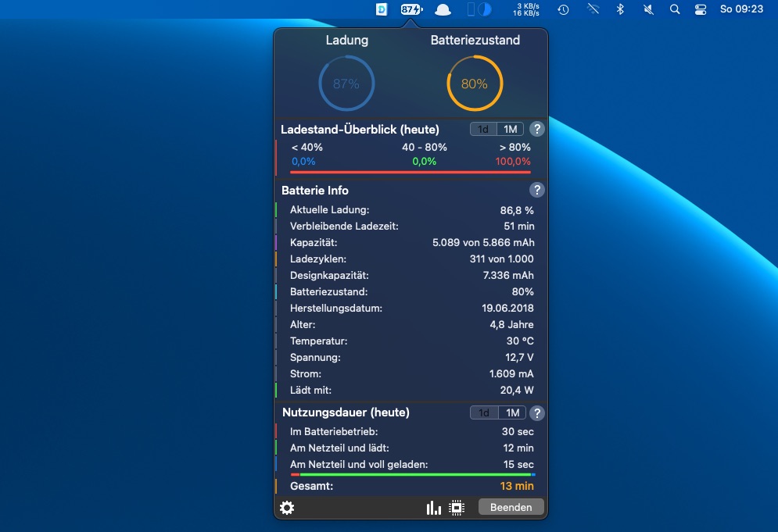Open help for Nutzungsdauer section

point(537,413)
